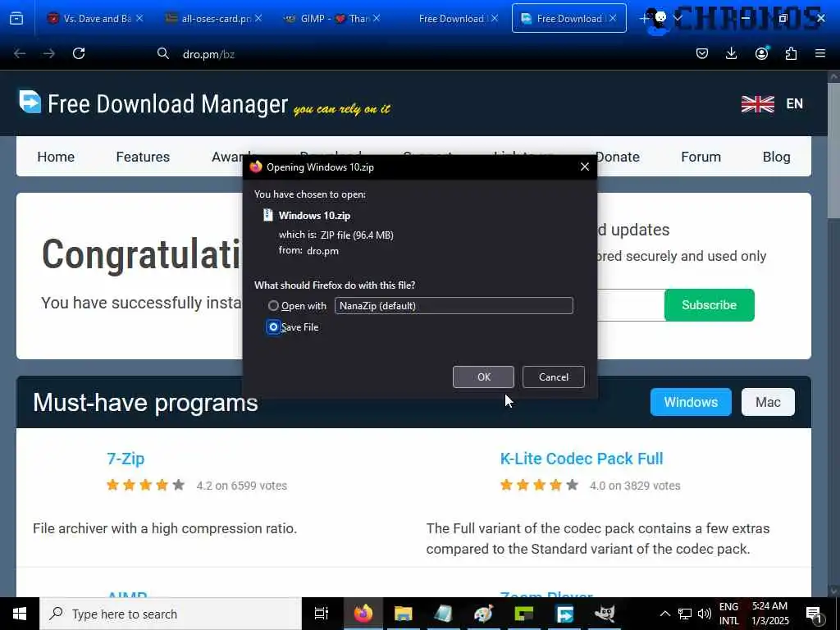The width and height of the screenshot is (840, 630).
Task: Select the Open with radio button
Action: pyautogui.click(x=273, y=306)
